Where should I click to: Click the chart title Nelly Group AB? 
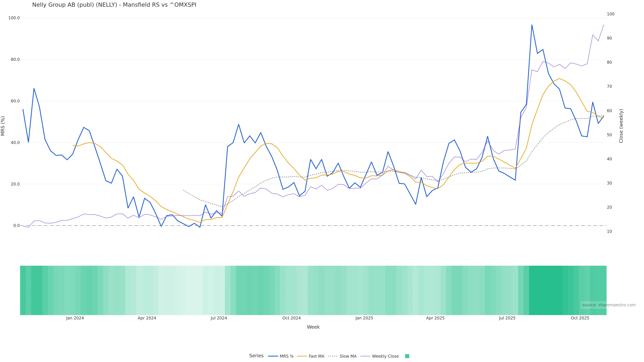pos(114,5)
